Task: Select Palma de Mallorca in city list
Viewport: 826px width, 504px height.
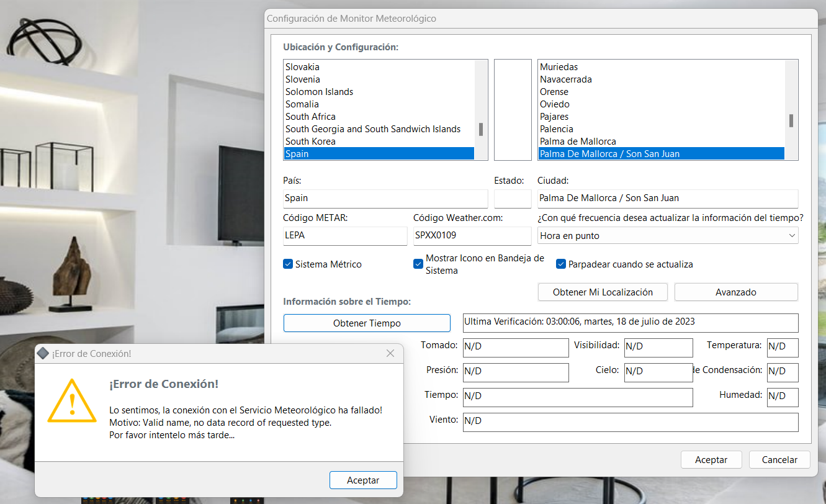Action: click(578, 142)
